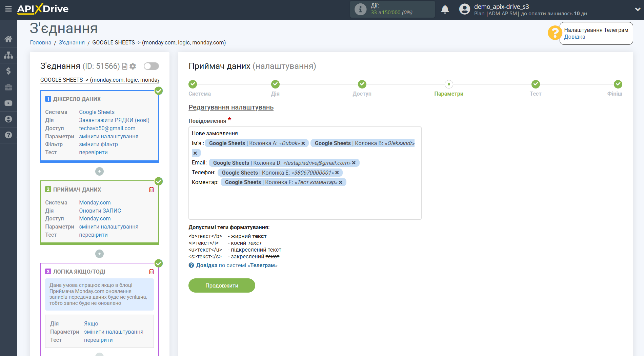Image resolution: width=644 pixels, height=356 pixels.
Task: Open the video tutorials sidebar icon
Action: (8, 103)
